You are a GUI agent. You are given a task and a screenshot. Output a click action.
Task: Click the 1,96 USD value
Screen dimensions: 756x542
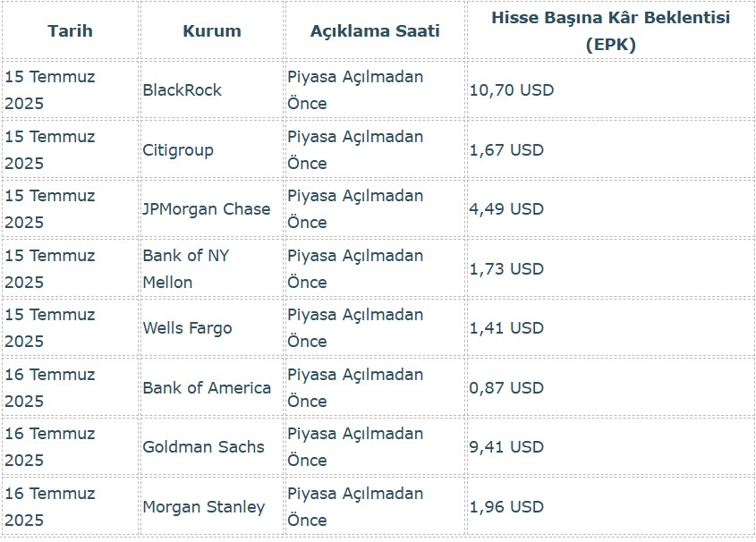pyautogui.click(x=506, y=507)
